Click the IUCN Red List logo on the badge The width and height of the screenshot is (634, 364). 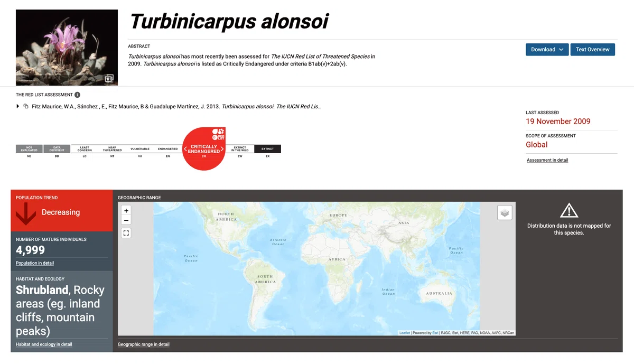218,134
